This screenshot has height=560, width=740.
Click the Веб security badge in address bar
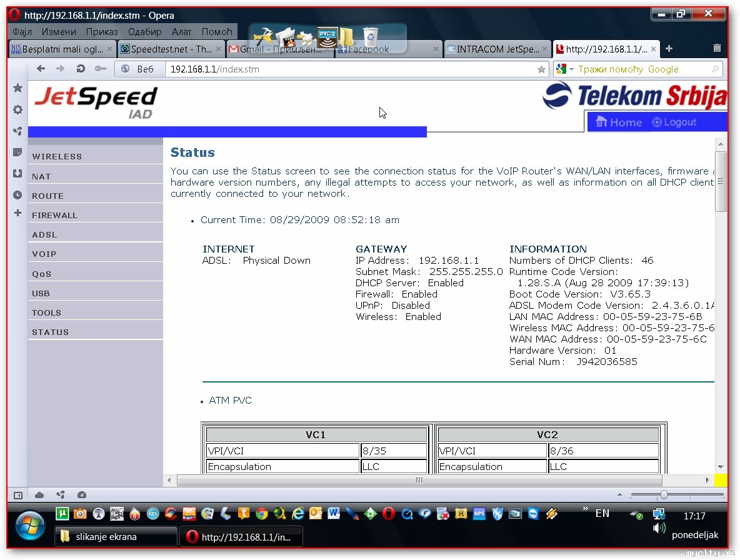coord(139,69)
